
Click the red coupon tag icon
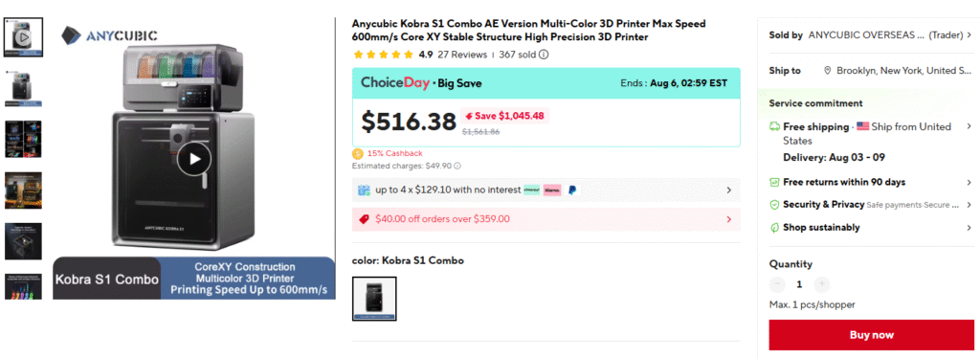click(364, 219)
